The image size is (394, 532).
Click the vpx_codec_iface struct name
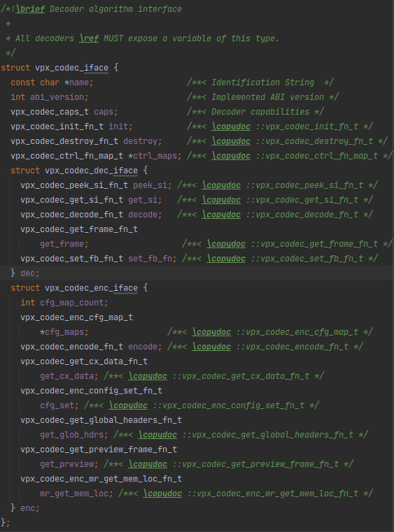coord(71,68)
